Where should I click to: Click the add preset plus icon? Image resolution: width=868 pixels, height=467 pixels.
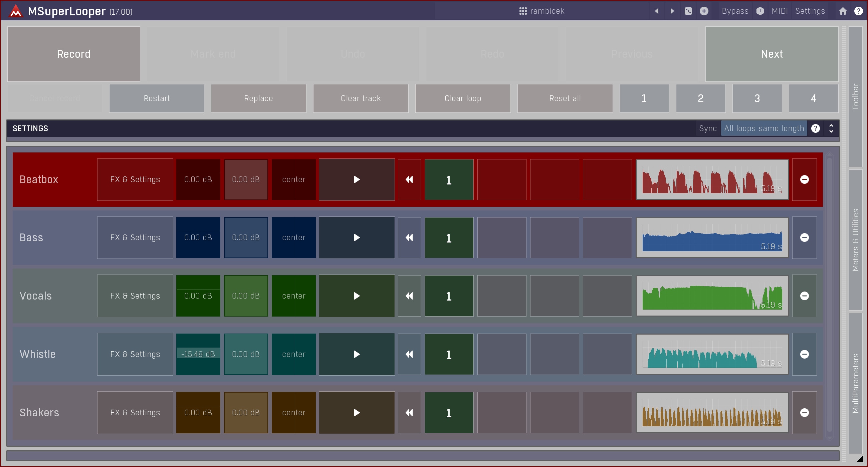tap(704, 11)
